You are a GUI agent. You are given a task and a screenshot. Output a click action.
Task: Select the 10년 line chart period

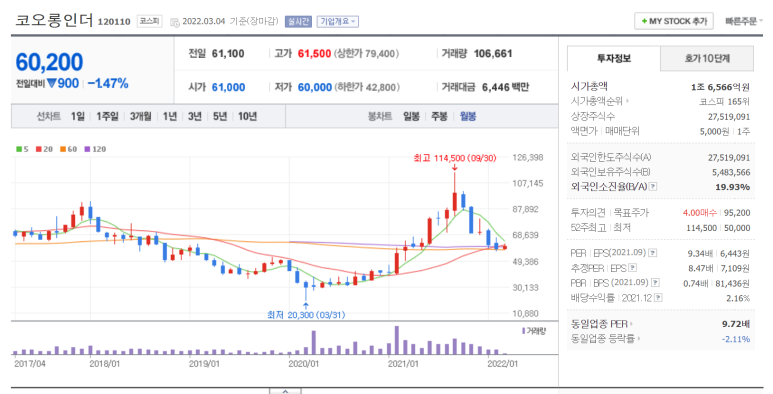[x=247, y=116]
